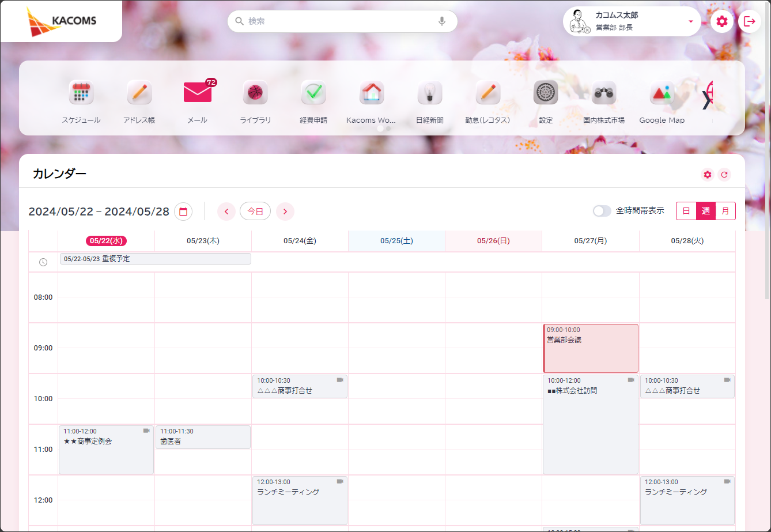Open the メール icon with 72 badge

pyautogui.click(x=198, y=93)
